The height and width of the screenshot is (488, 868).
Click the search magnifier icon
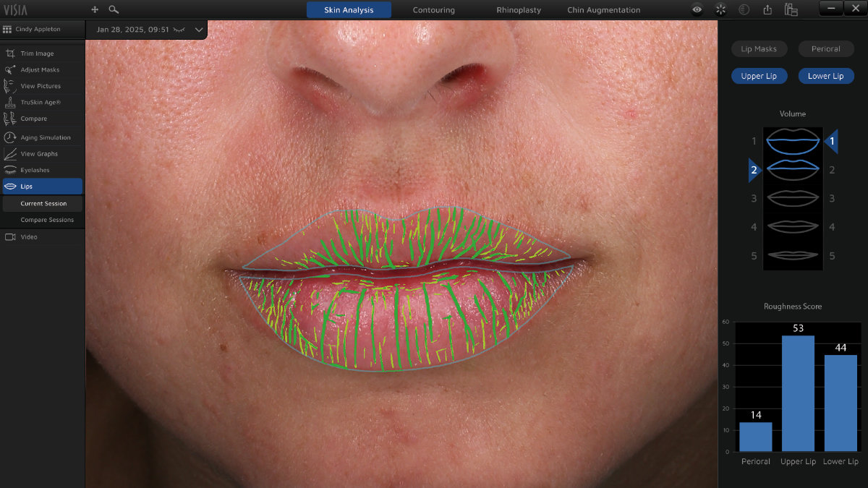[114, 9]
